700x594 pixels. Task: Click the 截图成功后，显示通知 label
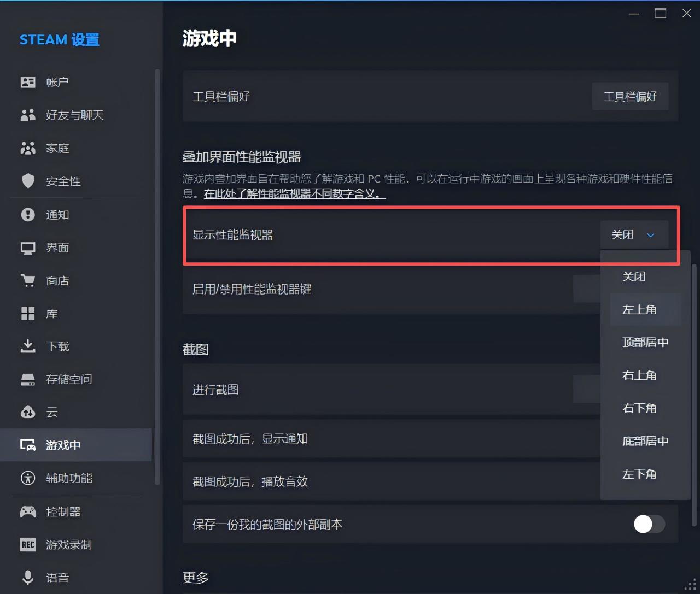point(250,439)
